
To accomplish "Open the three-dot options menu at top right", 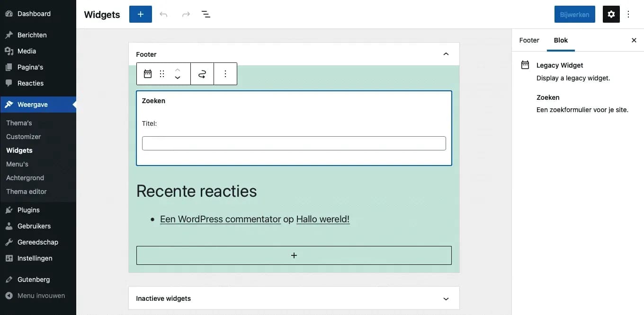I will (x=628, y=14).
